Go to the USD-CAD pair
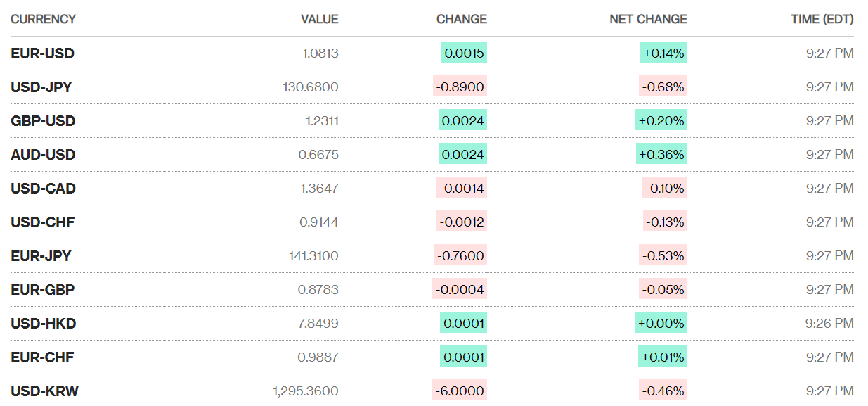868x406 pixels. pos(43,189)
